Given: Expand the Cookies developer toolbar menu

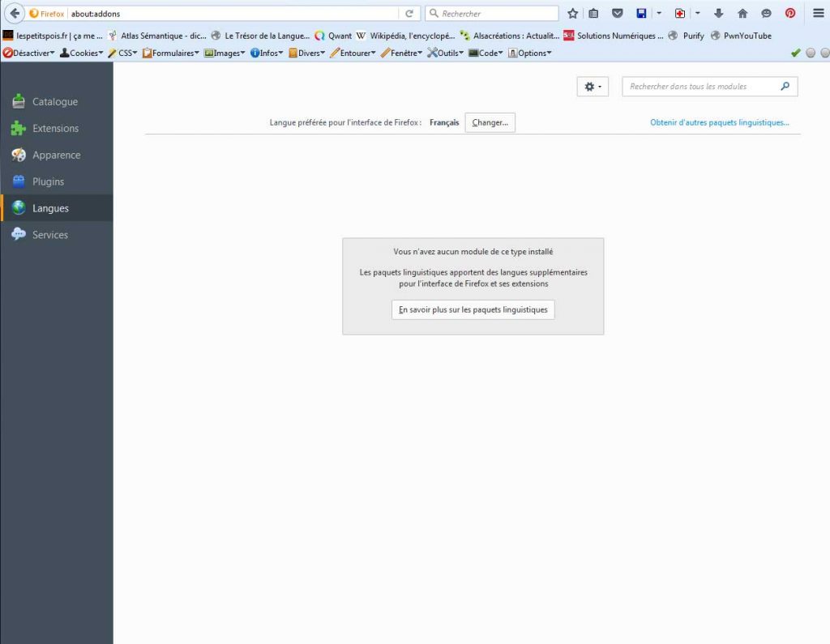Looking at the screenshot, I should 81,53.
